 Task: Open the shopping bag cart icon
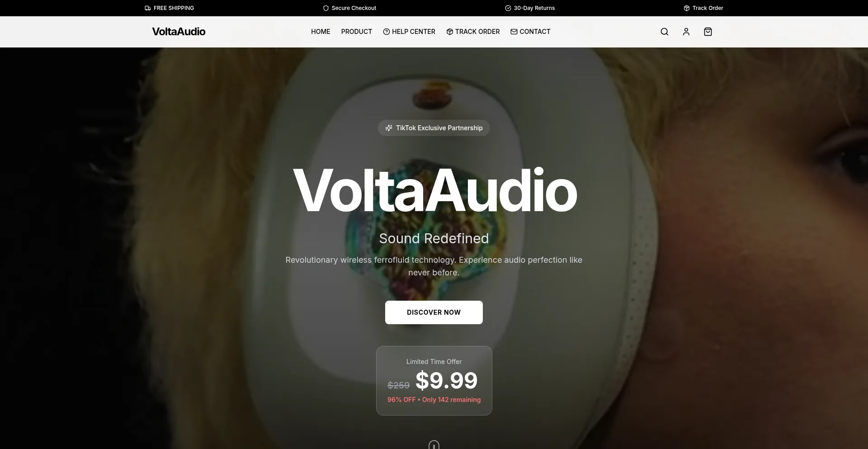point(708,32)
